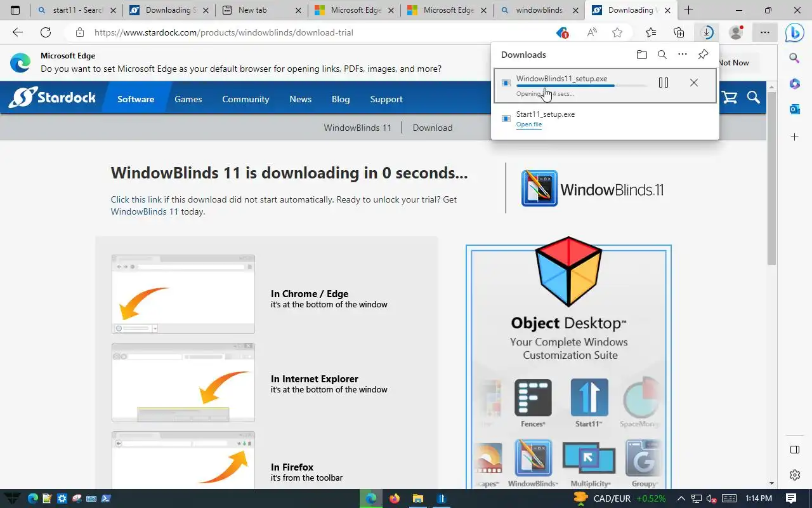
Task: Open the Favorites list icon
Action: tap(651, 32)
